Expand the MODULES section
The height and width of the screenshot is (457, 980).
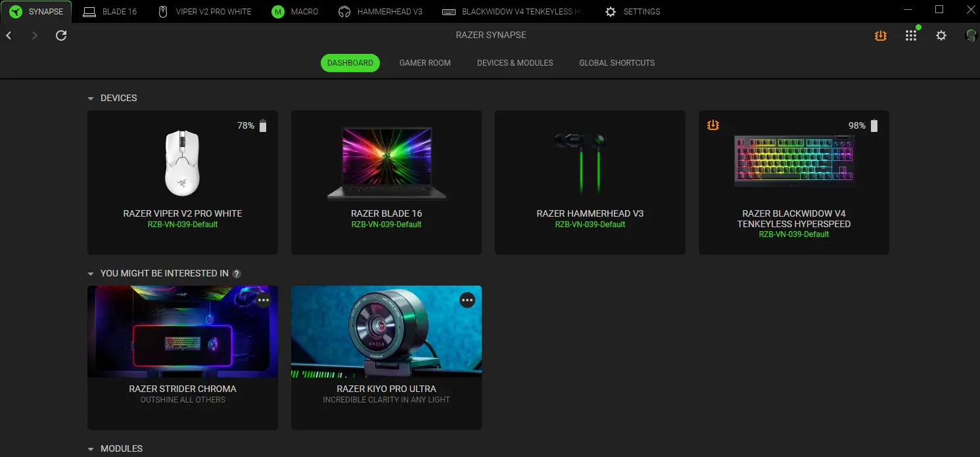pos(91,448)
